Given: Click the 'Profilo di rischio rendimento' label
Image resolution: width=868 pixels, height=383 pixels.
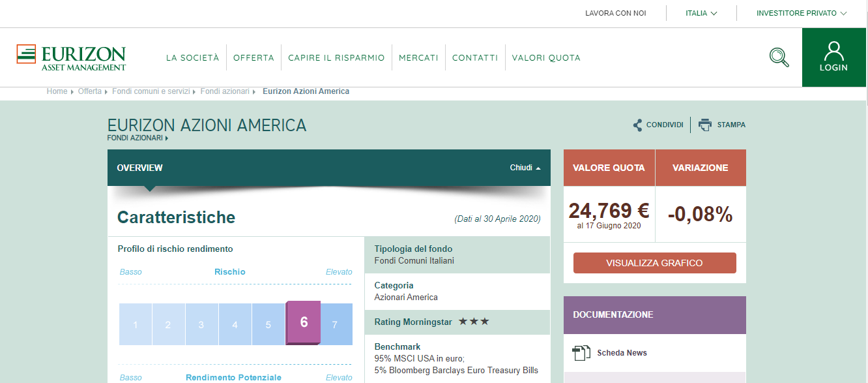Looking at the screenshot, I should coord(175,249).
